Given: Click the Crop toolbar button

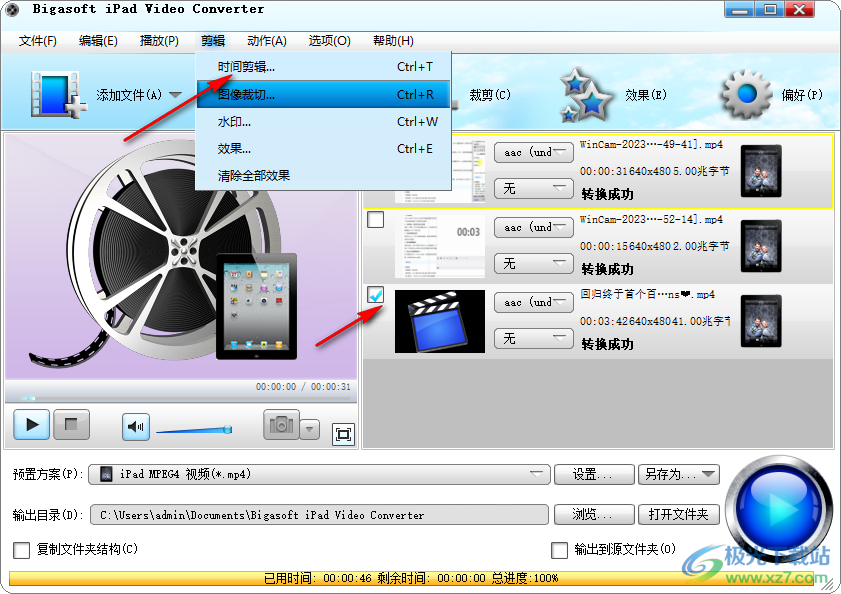Looking at the screenshot, I should [490, 95].
